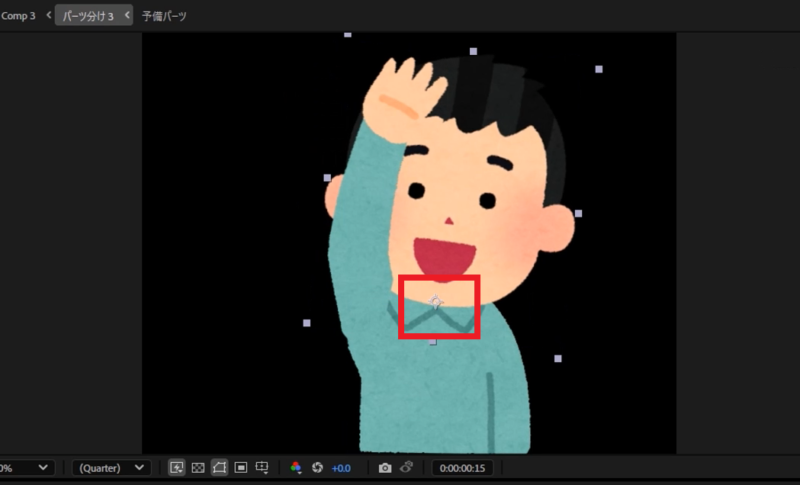The height and width of the screenshot is (485, 800).
Task: Click the mask vertex above the raised hand
Action: point(348,35)
